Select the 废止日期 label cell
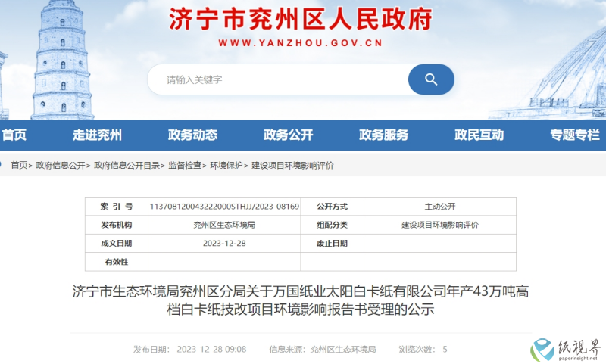Image resolution: width=606 pixels, height=364 pixels. click(x=332, y=243)
